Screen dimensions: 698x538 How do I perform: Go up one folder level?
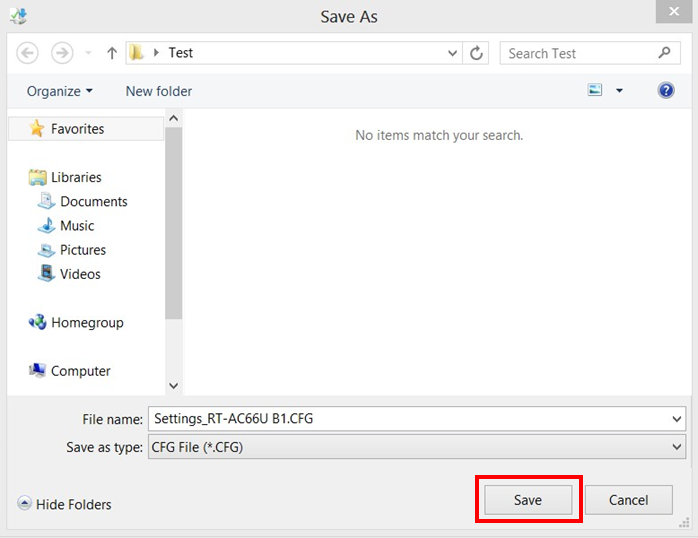click(x=112, y=53)
